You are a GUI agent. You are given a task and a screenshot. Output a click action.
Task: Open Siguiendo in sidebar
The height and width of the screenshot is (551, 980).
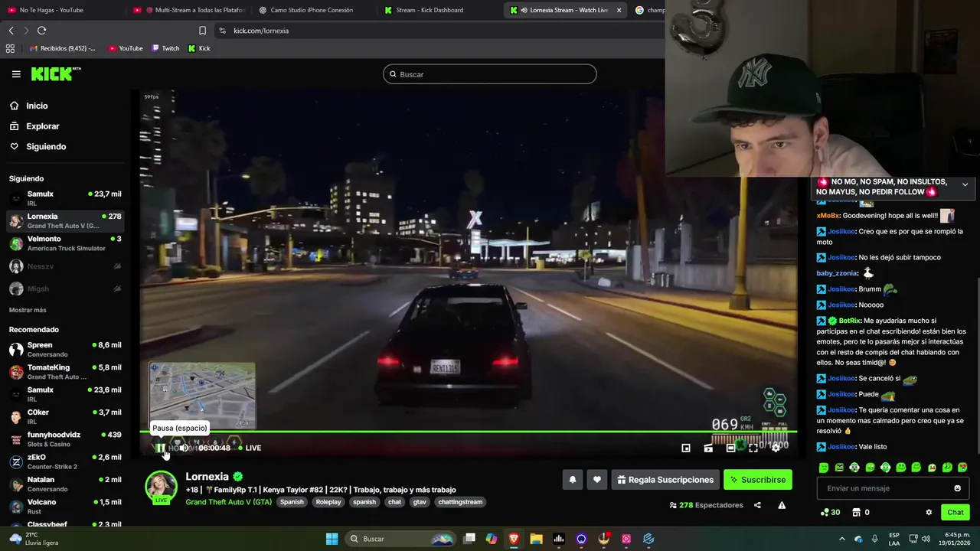click(x=46, y=146)
